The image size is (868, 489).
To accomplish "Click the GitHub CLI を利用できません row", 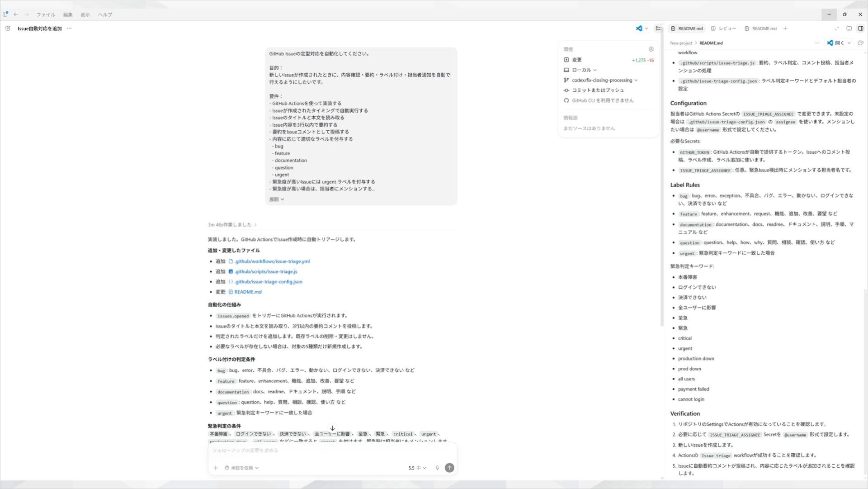I will pos(599,100).
